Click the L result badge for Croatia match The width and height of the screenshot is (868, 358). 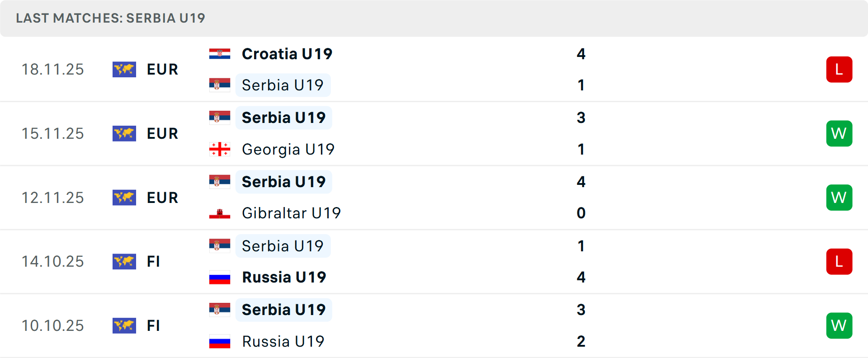pyautogui.click(x=839, y=69)
